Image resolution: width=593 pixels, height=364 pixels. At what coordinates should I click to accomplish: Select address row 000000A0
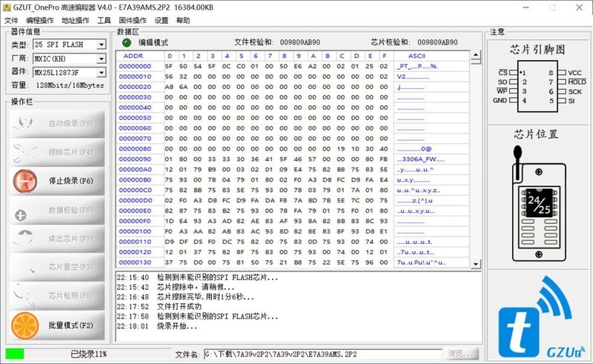135,170
